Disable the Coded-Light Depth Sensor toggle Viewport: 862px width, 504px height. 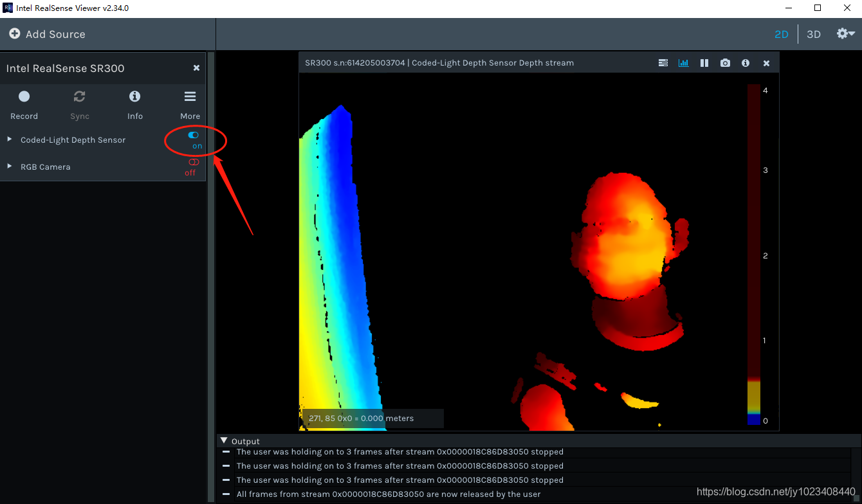(x=192, y=136)
